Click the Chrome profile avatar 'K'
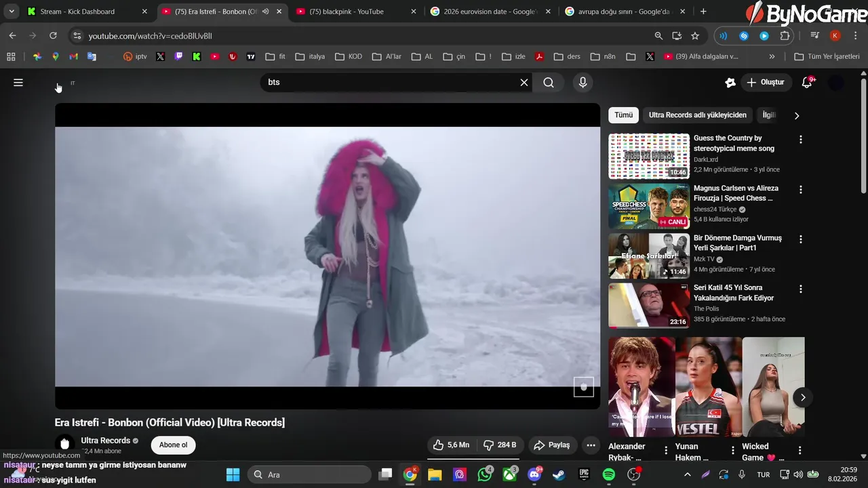The image size is (868, 488). 835,36
